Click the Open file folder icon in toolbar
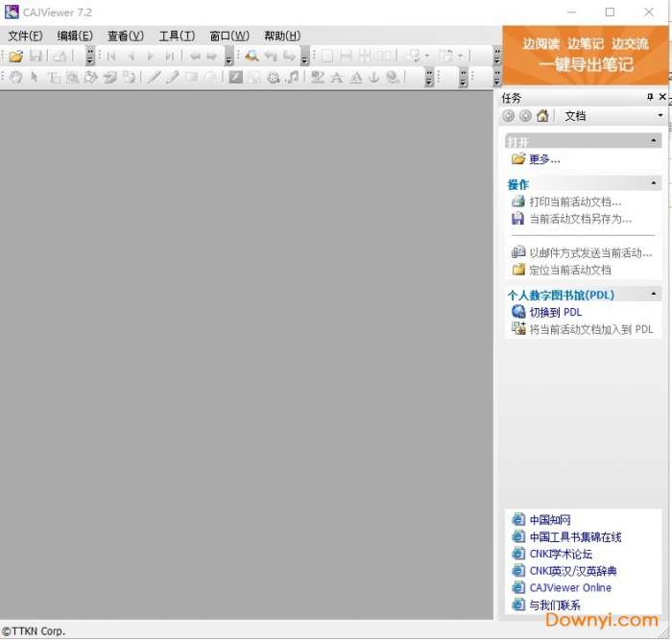This screenshot has height=640, width=672. pyautogui.click(x=15, y=57)
